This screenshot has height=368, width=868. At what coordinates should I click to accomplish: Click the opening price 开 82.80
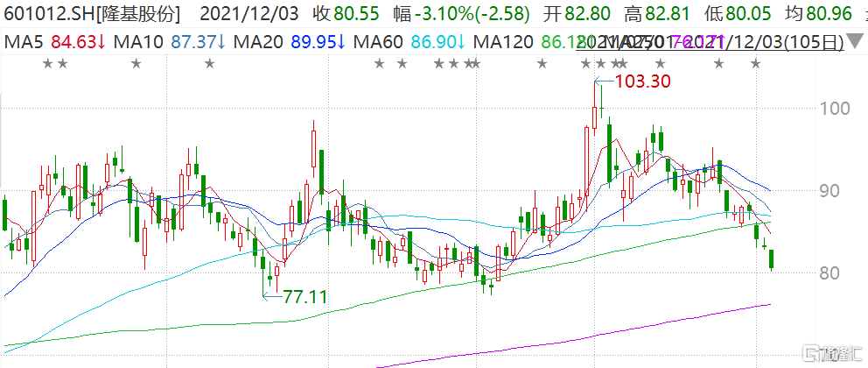point(577,14)
